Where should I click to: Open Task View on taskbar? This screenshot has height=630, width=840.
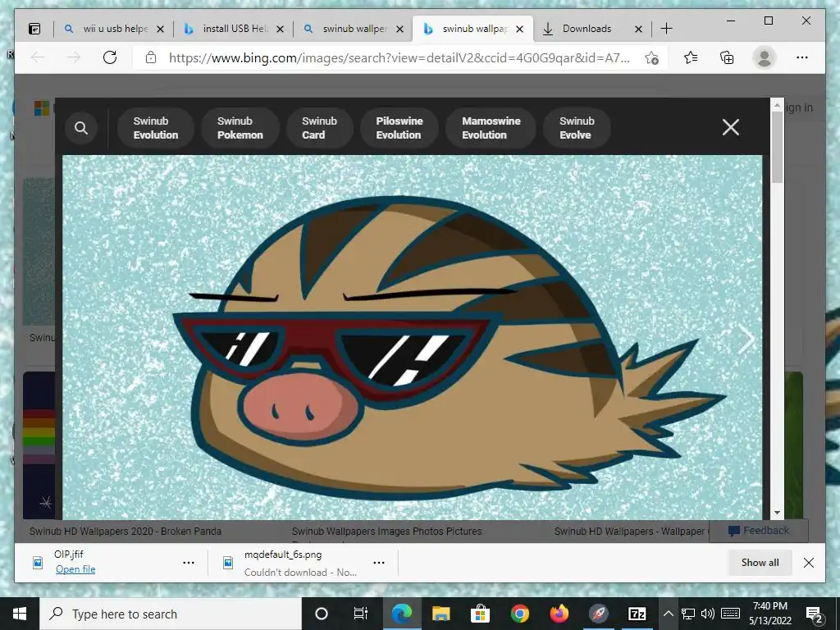[361, 614]
